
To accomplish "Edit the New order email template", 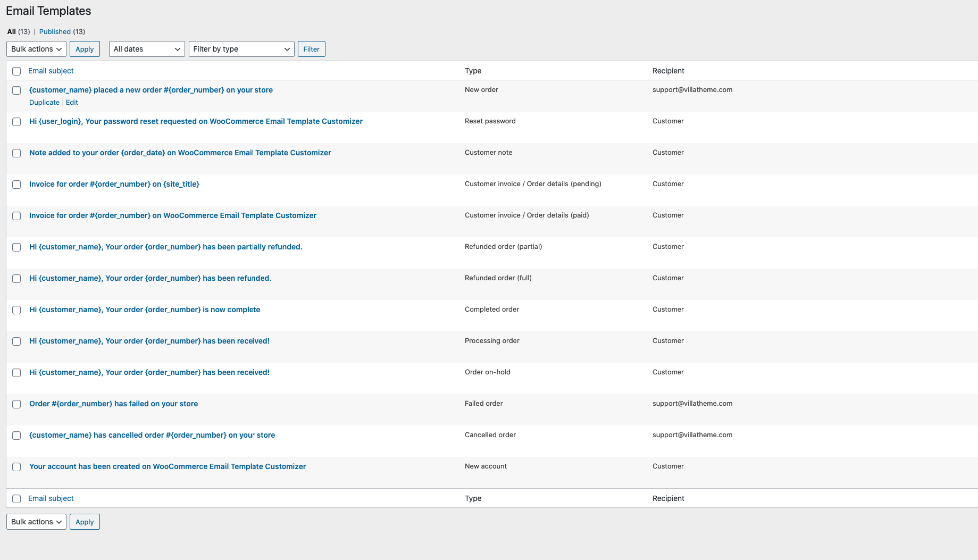I will [72, 103].
